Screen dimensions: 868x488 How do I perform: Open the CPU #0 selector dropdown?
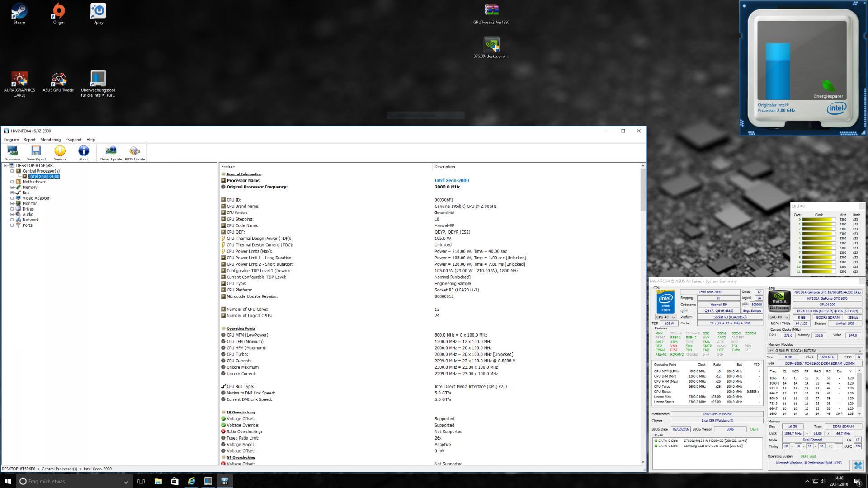tap(666, 317)
